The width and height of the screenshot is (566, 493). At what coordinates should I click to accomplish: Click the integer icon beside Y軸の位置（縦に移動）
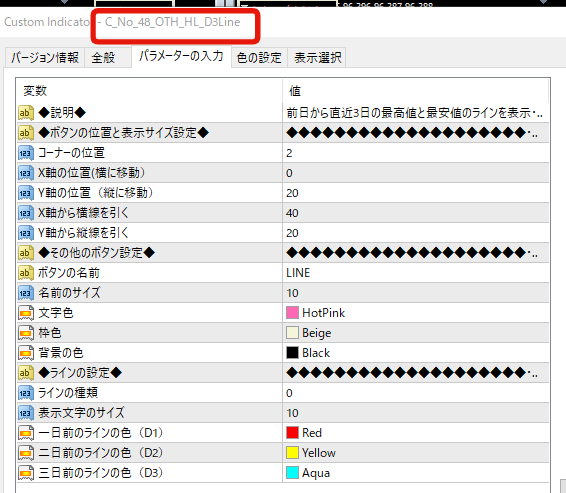[x=26, y=193]
